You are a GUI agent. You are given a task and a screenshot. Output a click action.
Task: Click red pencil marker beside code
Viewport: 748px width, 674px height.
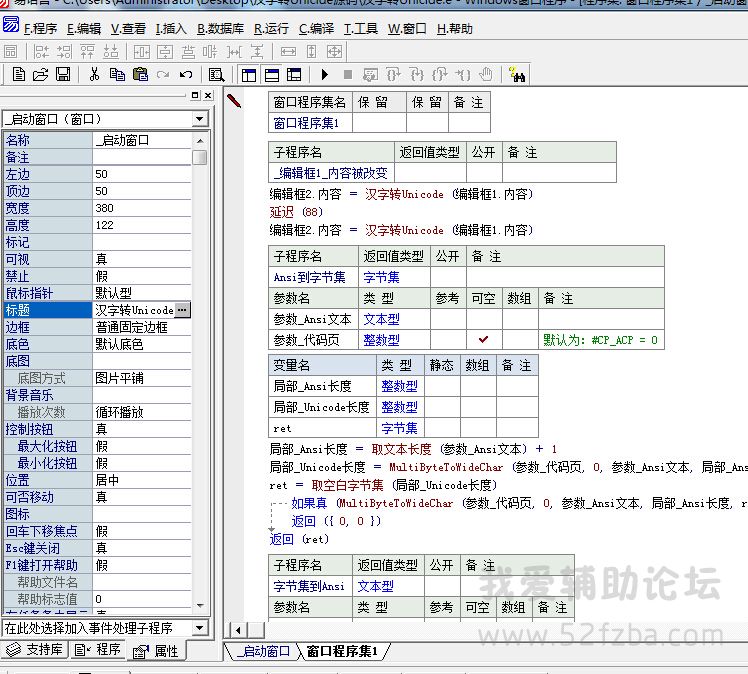(x=234, y=101)
